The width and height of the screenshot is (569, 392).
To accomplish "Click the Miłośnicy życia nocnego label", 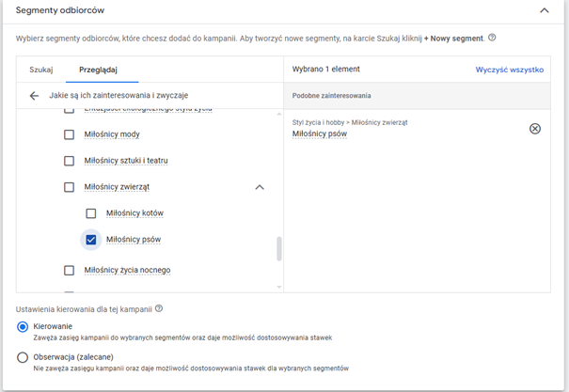I will (127, 270).
